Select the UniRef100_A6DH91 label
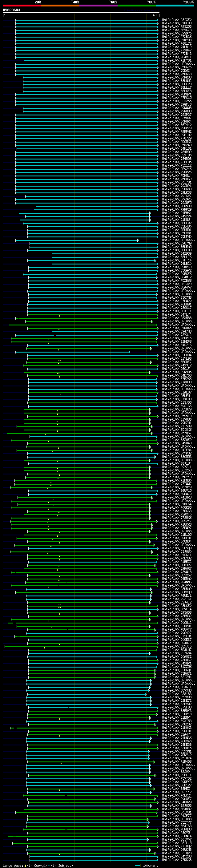This screenshot has height=868, width=197. coord(176,305)
